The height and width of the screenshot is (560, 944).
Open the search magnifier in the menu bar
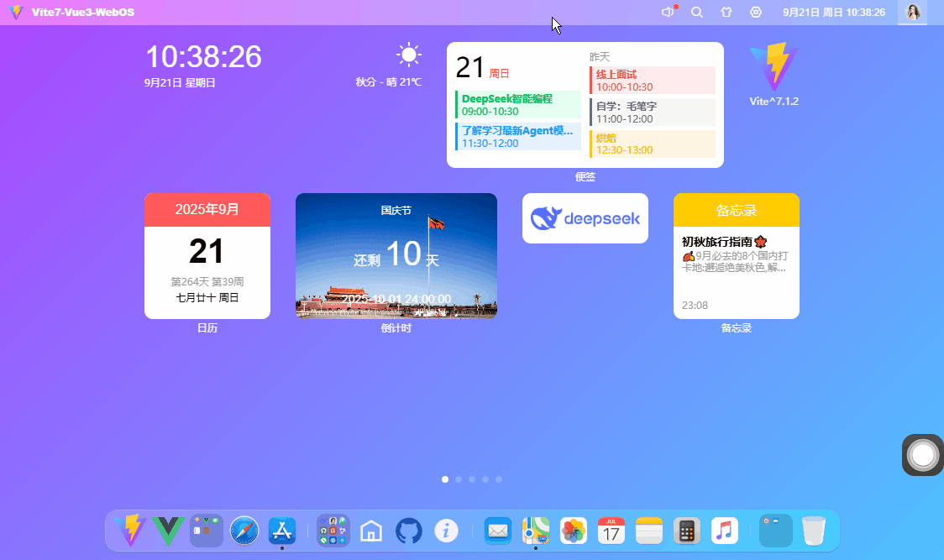click(x=697, y=12)
